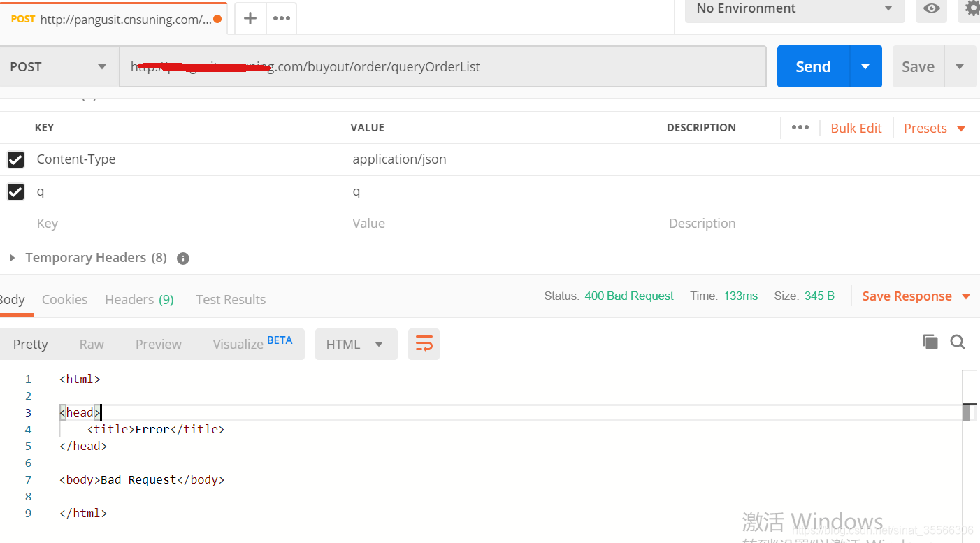This screenshot has height=543, width=980.
Task: Open a new request tab with plus icon
Action: 250,17
